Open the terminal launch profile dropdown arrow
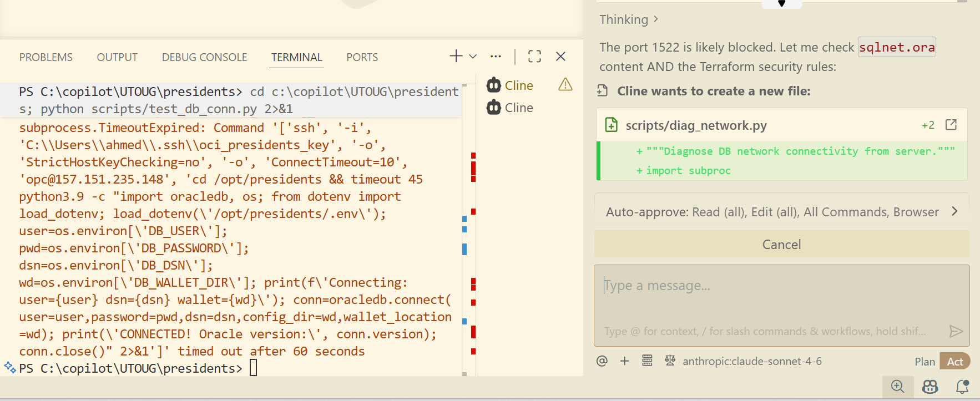Viewport: 980px width, 401px height. pyautogui.click(x=473, y=57)
